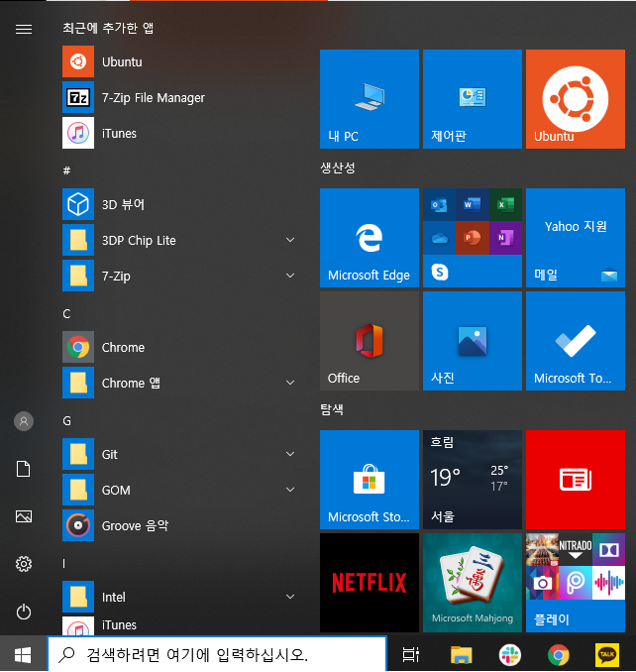Open iTunes in recently added apps
Viewport: 636px width, 672px height.
click(179, 133)
